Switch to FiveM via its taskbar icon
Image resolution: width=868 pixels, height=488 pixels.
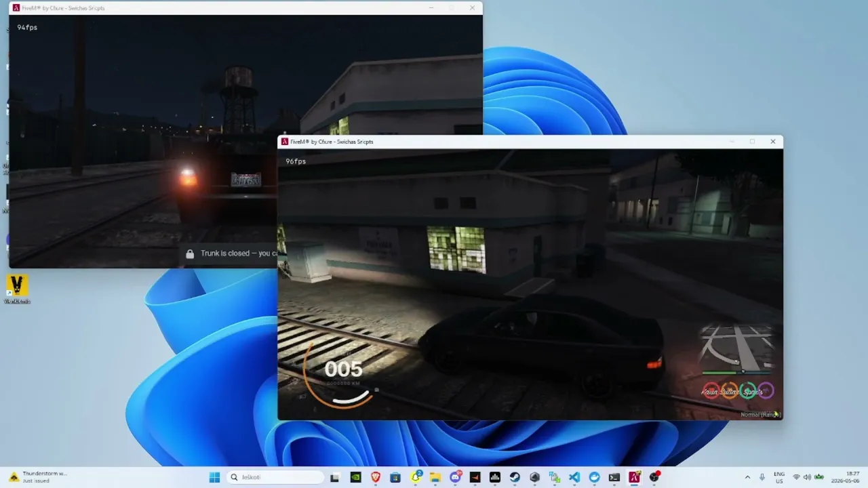(634, 477)
